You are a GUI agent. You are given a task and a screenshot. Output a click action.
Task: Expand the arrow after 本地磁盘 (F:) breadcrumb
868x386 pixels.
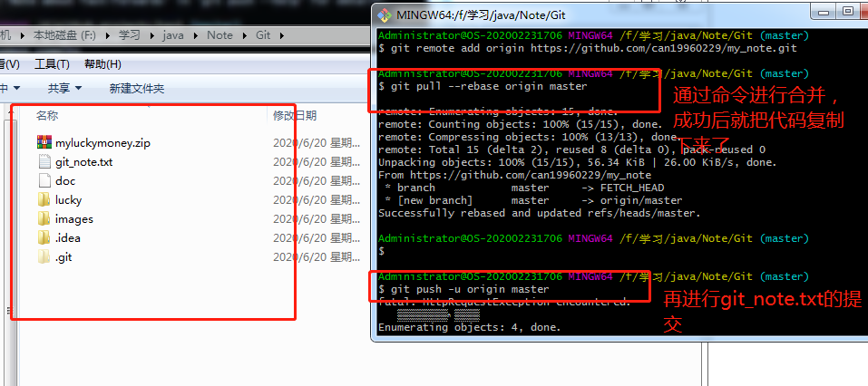pos(107,36)
